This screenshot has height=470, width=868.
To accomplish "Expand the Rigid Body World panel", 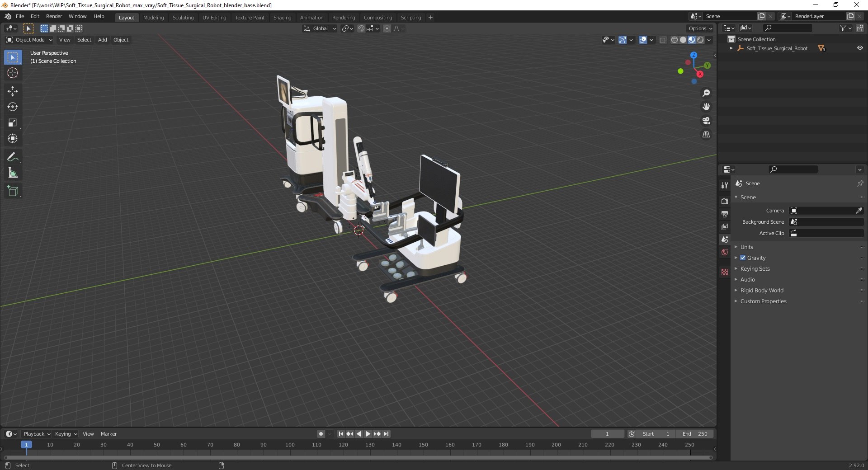I will coord(762,290).
